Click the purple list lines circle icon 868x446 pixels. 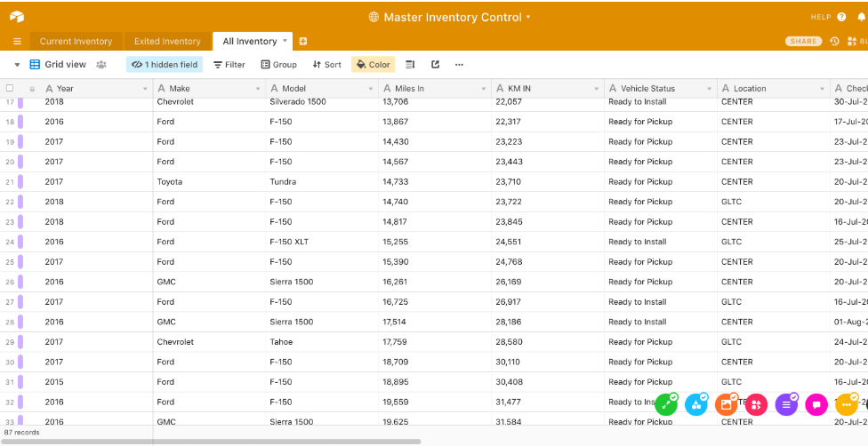786,405
